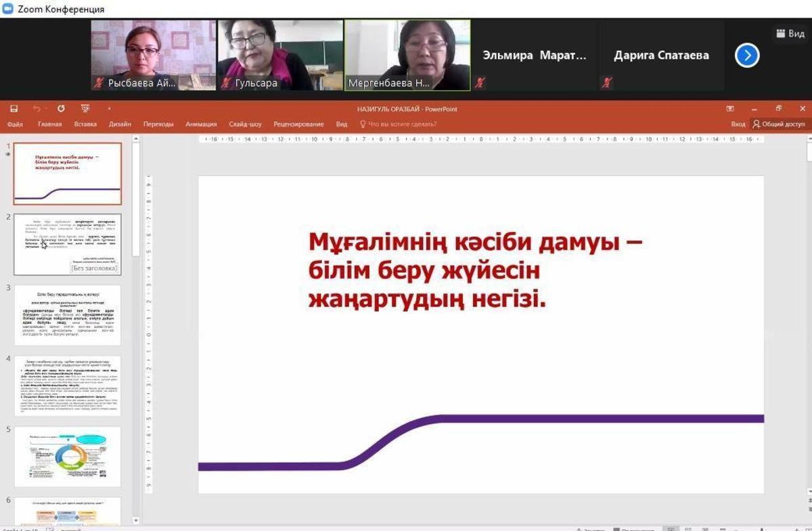
Task: Click Ribbon Display Options icon
Action: (730, 109)
